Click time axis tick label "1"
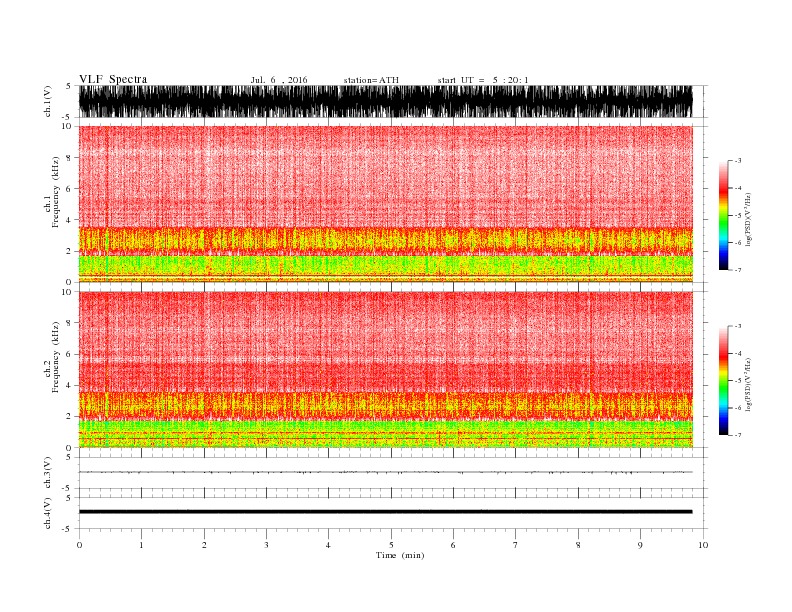The image size is (792, 612). coord(141,545)
